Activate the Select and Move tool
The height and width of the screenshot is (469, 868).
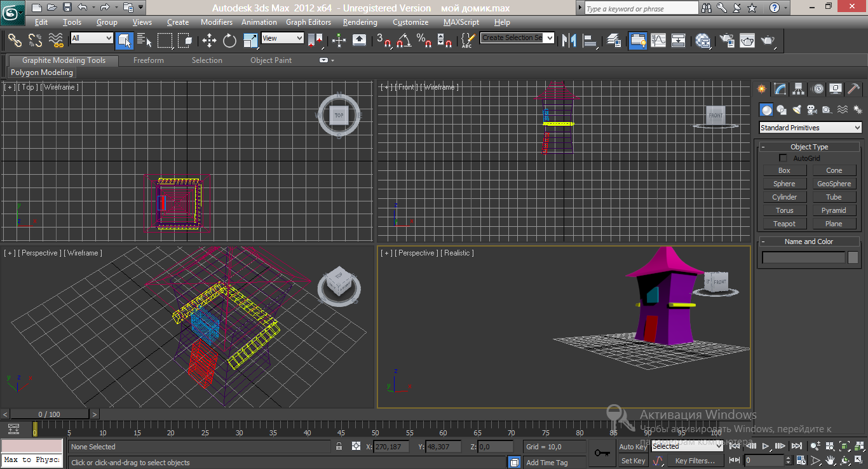coord(209,41)
